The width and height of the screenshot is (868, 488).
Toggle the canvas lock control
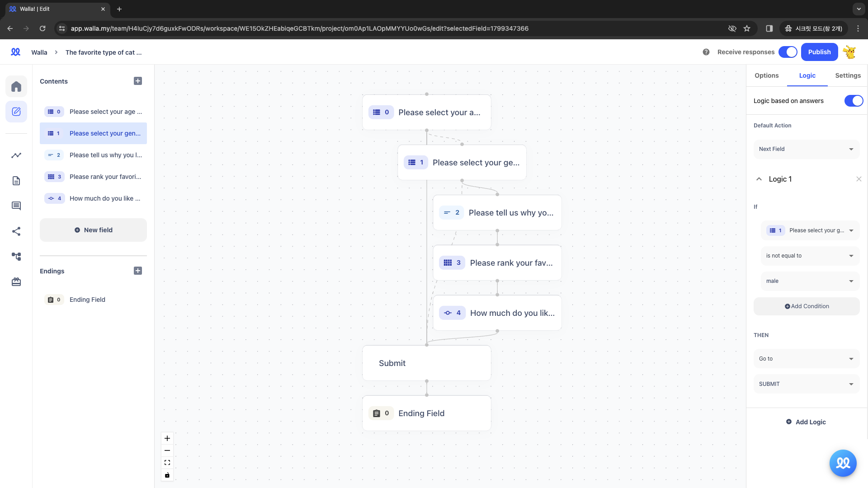coord(167,475)
